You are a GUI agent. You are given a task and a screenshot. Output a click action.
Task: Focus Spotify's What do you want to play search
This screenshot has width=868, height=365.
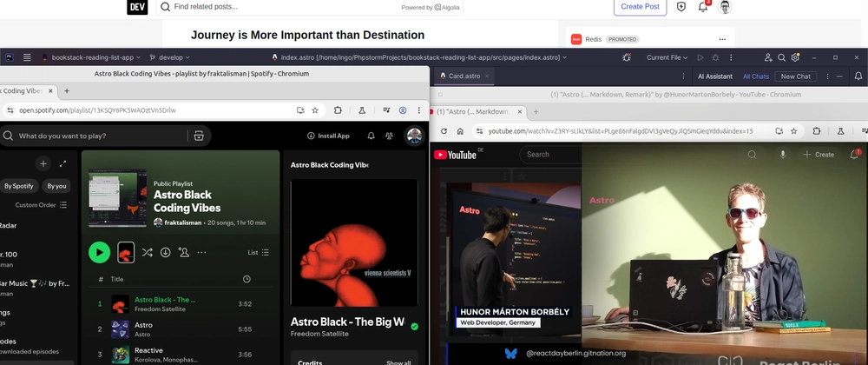tap(94, 136)
